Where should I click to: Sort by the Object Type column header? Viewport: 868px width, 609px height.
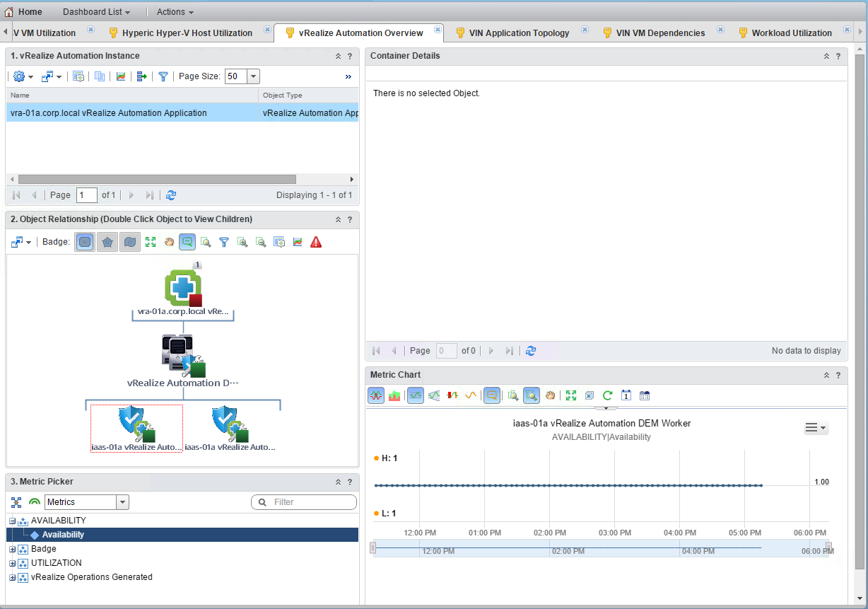[309, 95]
